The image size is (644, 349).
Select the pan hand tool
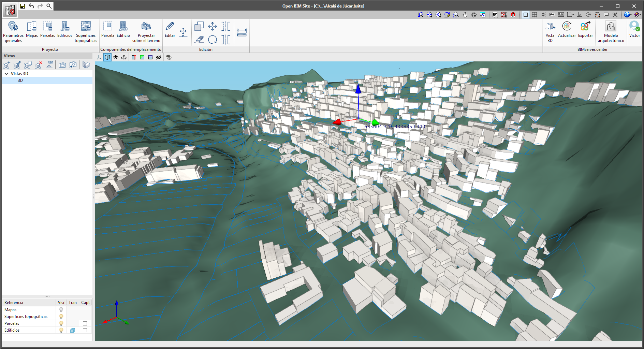coord(465,15)
